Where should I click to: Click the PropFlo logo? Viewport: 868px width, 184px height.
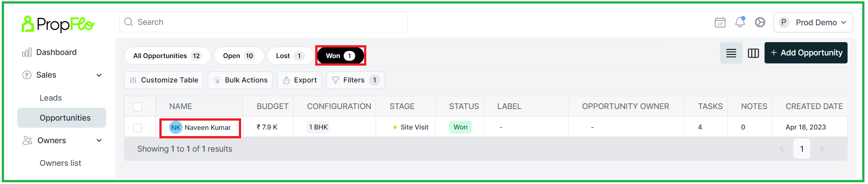[58, 24]
